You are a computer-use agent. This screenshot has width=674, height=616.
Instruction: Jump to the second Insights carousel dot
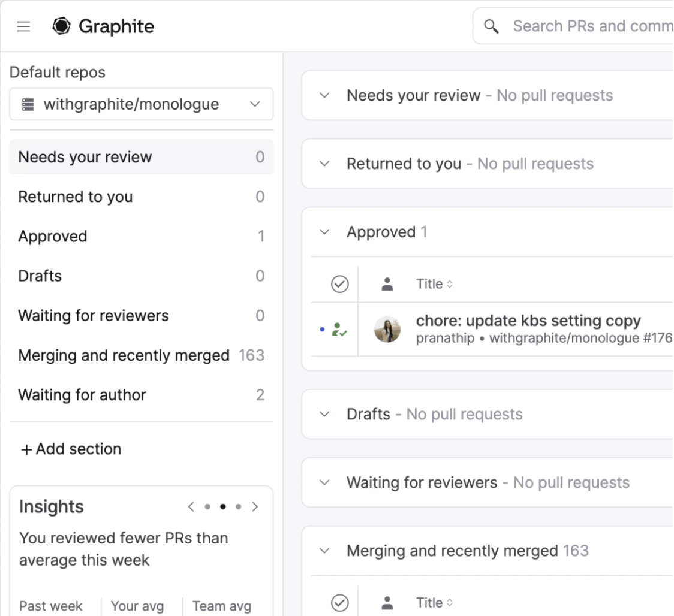coord(222,506)
